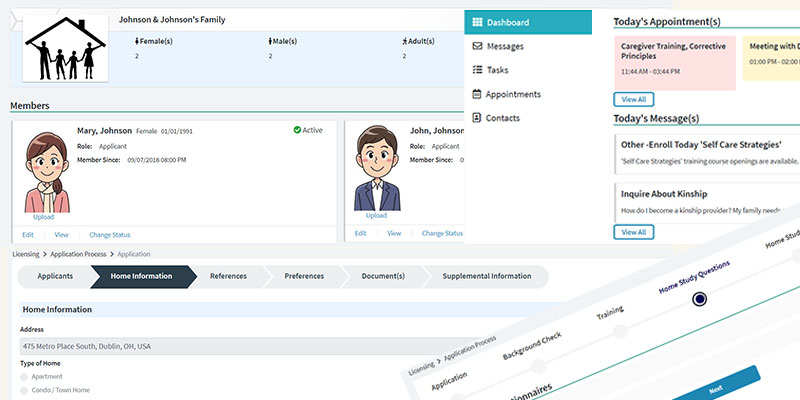Click Mary Johnson's avatar picture

click(47, 172)
